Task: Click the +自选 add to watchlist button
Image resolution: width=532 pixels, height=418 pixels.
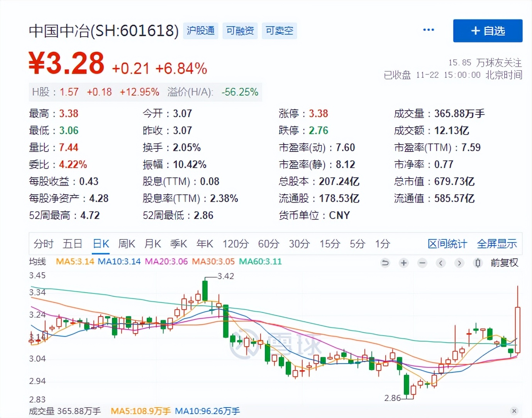Action: (488, 31)
